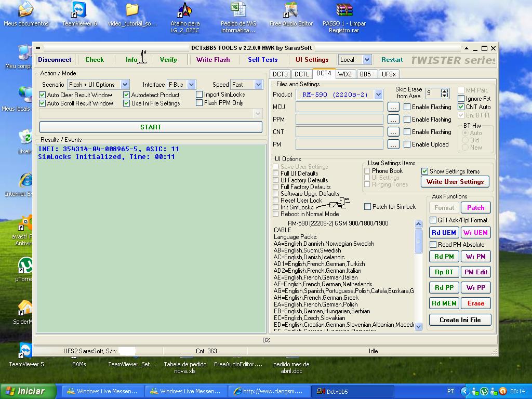The height and width of the screenshot is (399, 532).
Task: Open the system menu at title bar's left
Action: (38, 48)
